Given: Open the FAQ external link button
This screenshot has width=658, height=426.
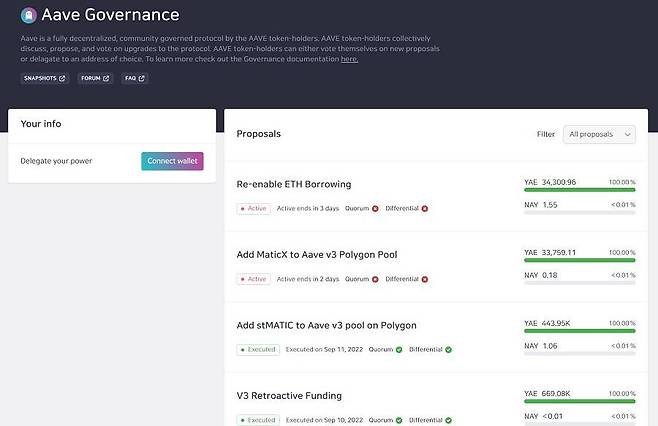Looking at the screenshot, I should (135, 78).
